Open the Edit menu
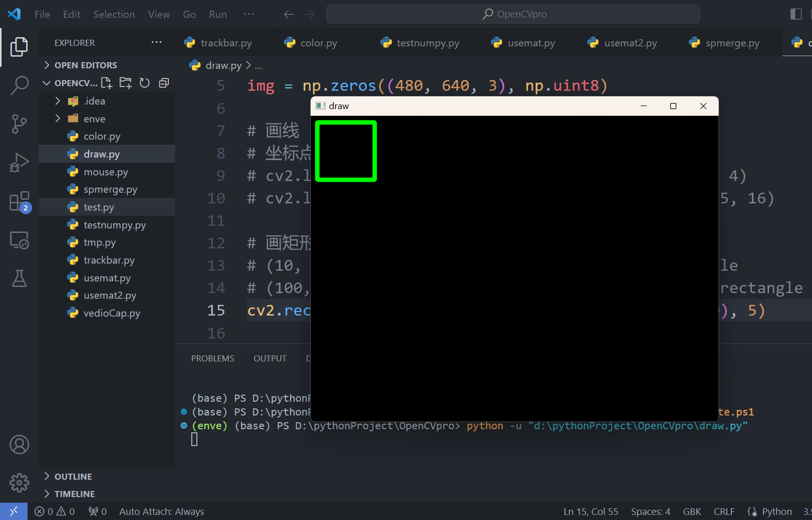Screen dimensions: 812x520 pos(71,14)
